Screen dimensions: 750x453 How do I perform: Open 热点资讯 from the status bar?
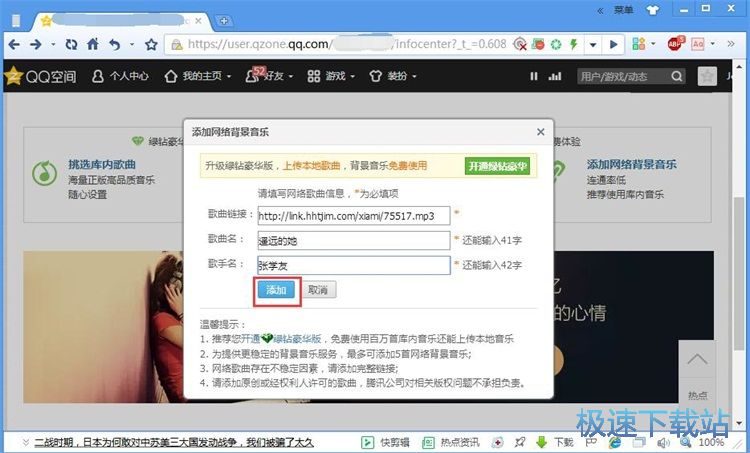click(450, 442)
